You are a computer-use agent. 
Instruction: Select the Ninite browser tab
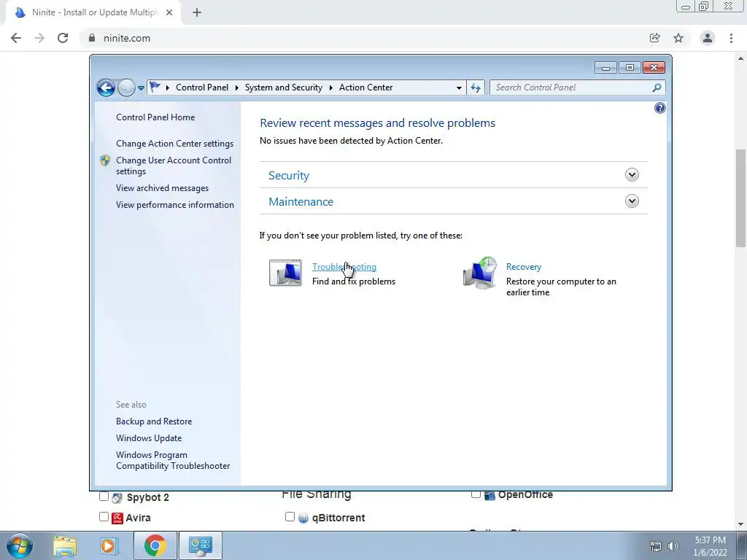[93, 12]
